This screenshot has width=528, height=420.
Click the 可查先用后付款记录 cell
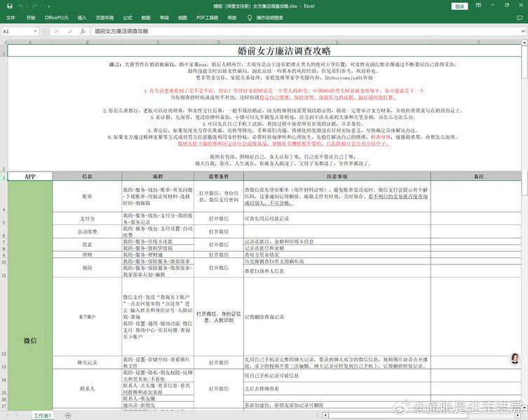(337, 219)
